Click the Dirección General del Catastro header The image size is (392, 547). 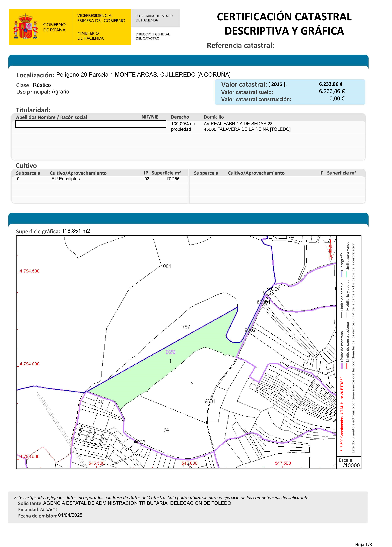152,36
